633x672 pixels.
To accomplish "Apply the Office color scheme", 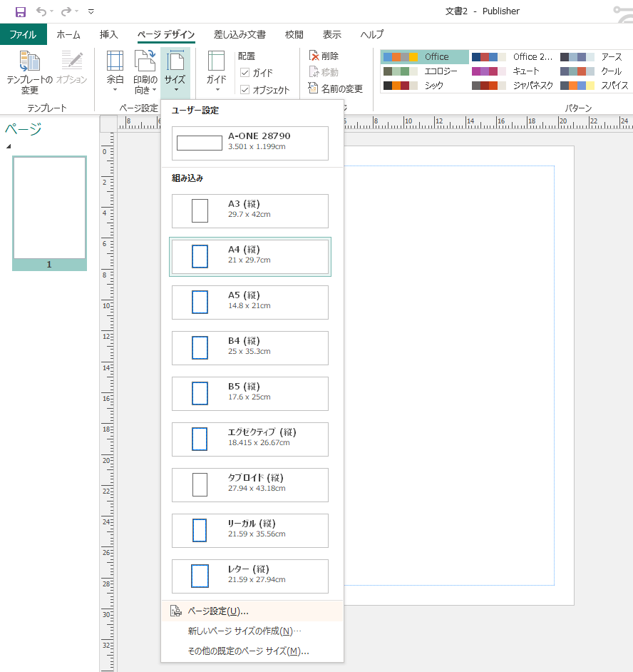I will coord(424,56).
